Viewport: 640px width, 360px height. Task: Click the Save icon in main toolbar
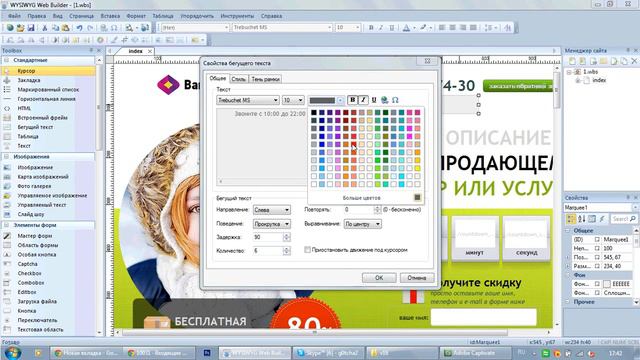31,28
